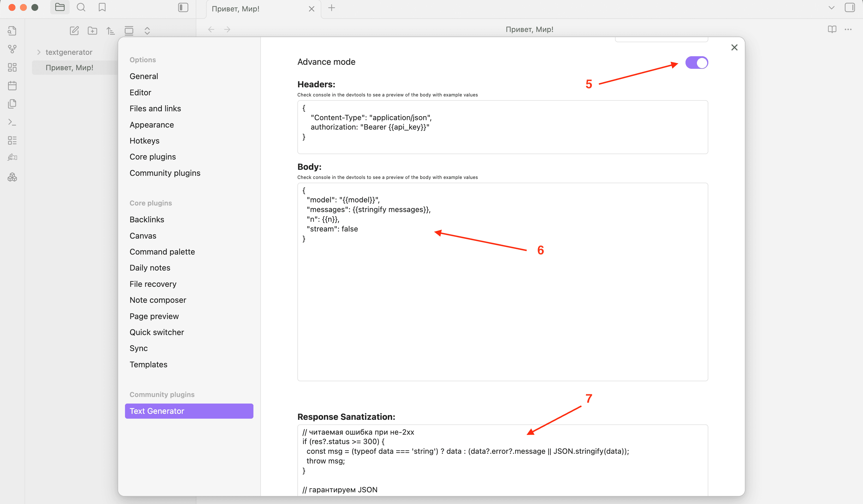The height and width of the screenshot is (504, 863).
Task: Select Hotkeys in settings sidebar
Action: click(x=144, y=141)
